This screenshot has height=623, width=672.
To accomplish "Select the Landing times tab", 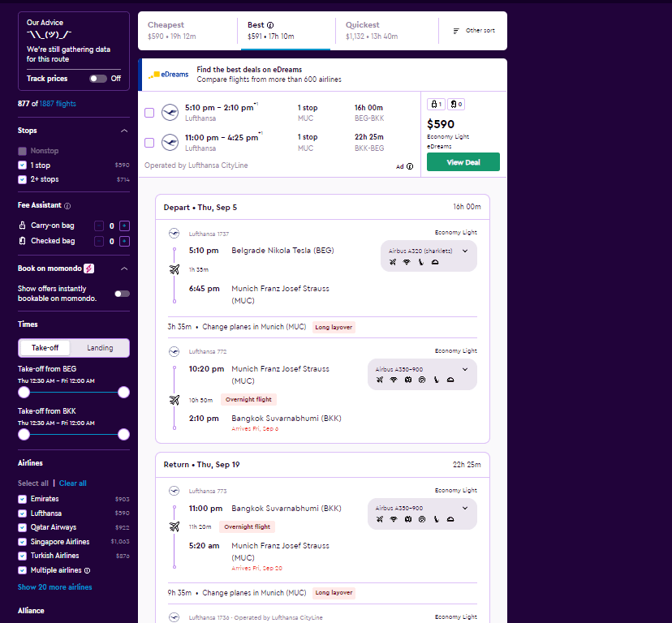I will (100, 348).
